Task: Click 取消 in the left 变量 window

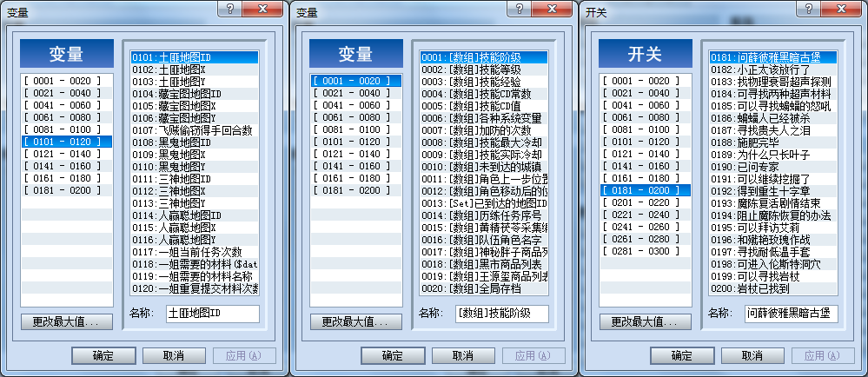Action: click(175, 355)
